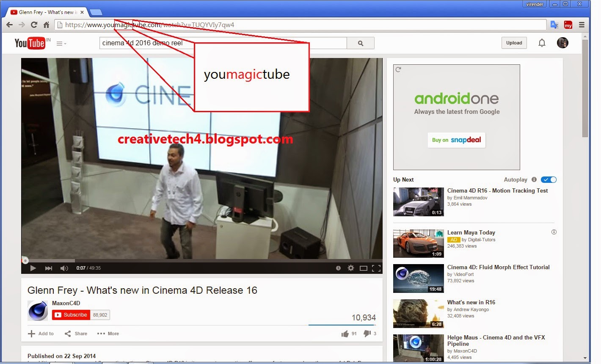Open the More actions menu
601x364 pixels.
point(108,334)
